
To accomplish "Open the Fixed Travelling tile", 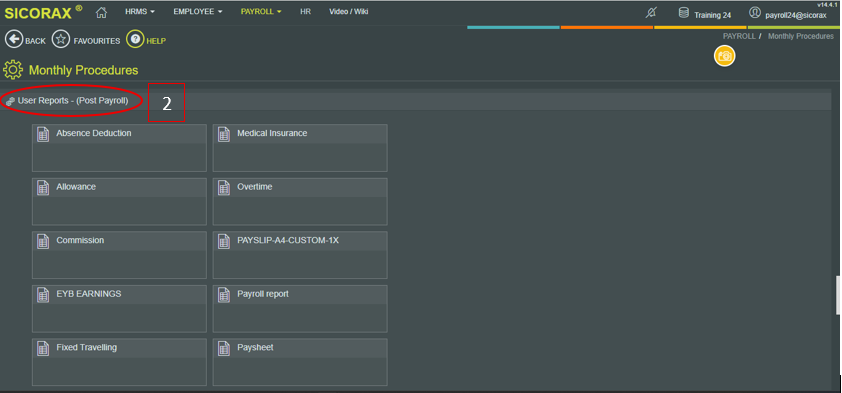I will 119,362.
